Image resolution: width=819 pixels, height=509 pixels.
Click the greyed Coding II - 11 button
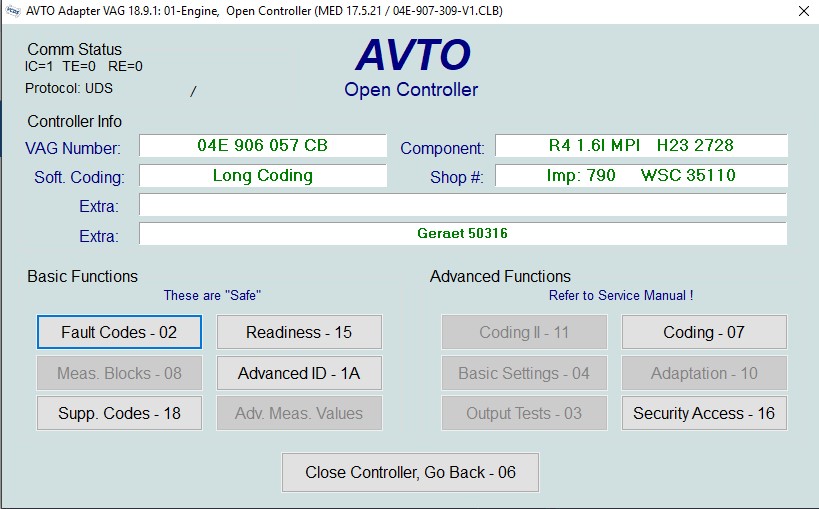coord(524,332)
